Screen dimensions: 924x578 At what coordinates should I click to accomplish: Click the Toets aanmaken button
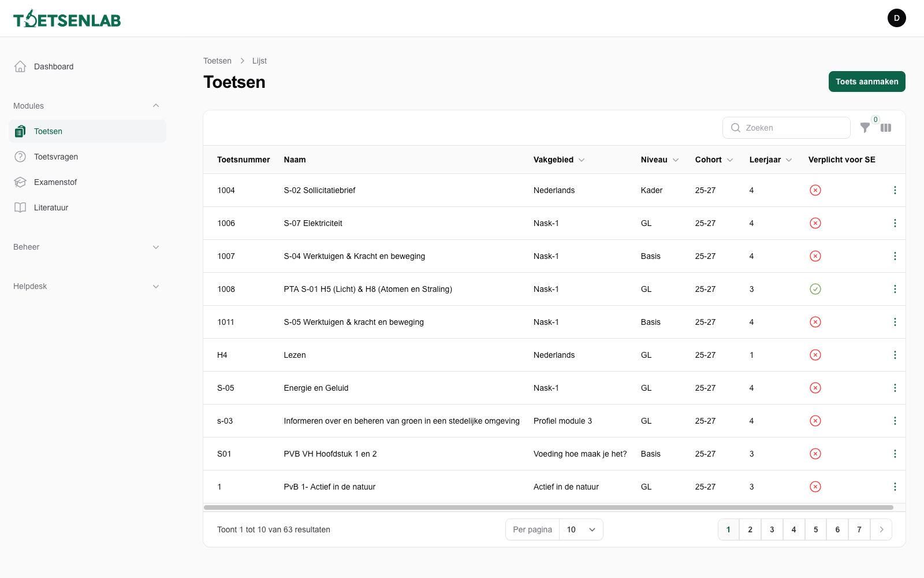[866, 81]
